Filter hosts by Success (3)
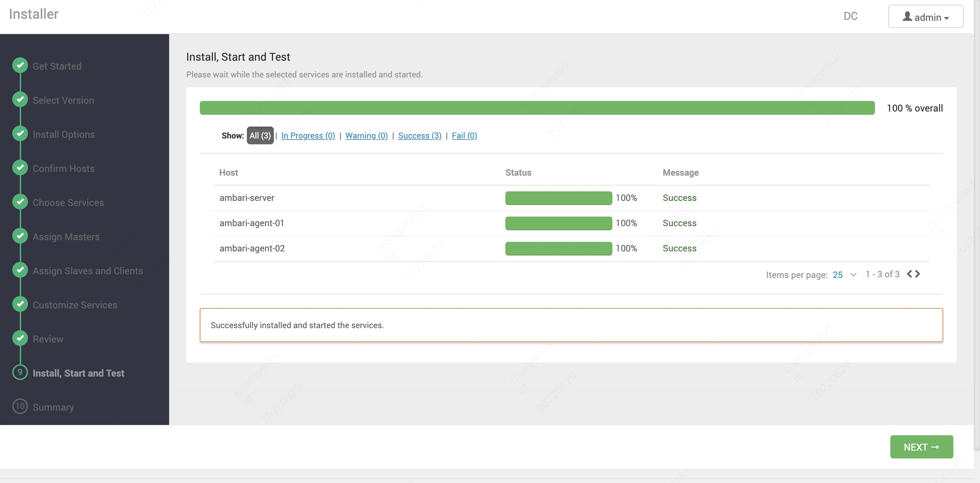Screen dimensions: 980x483 click(419, 135)
